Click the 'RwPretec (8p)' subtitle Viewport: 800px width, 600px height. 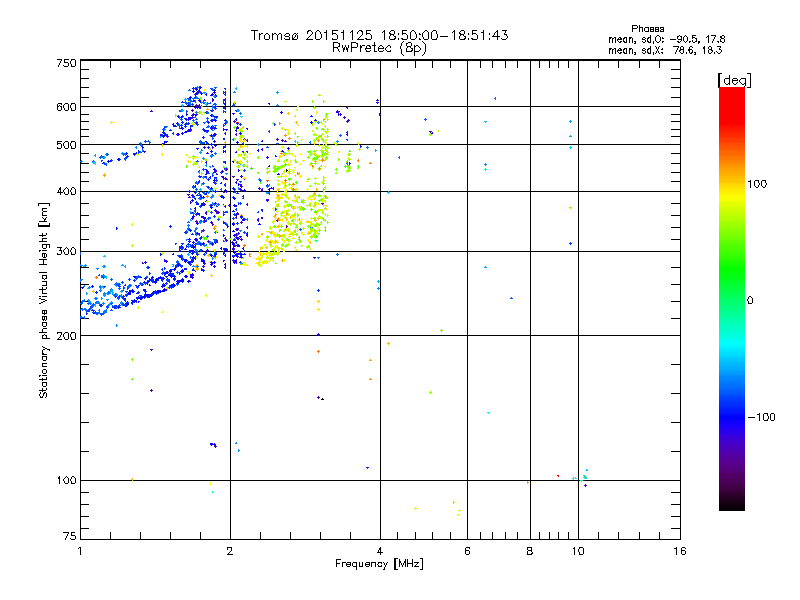pyautogui.click(x=379, y=48)
